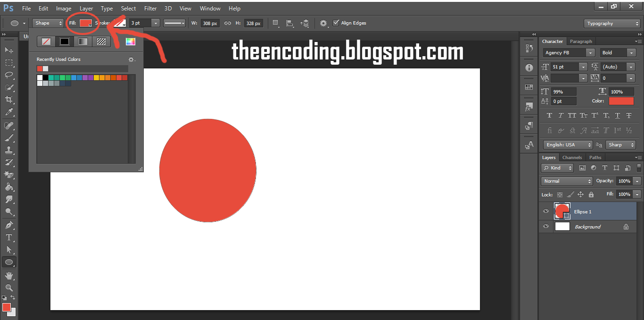
Task: Open the stroke width 3 pt dropdown
Action: [156, 23]
